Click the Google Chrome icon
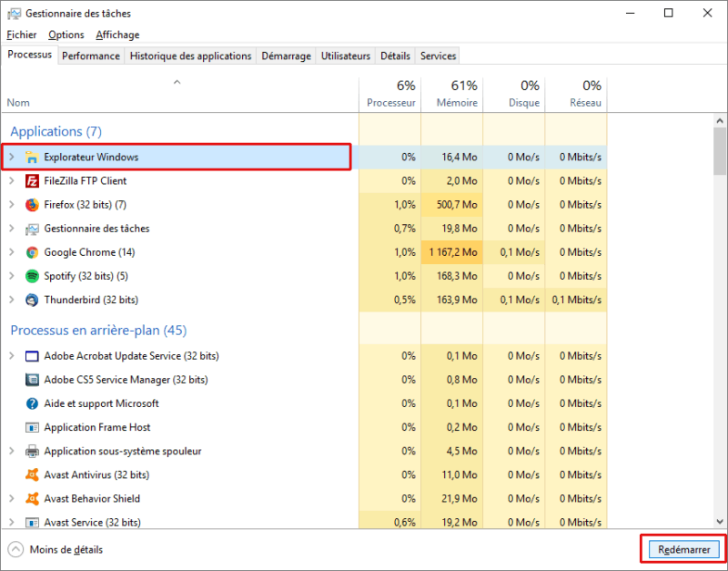 [33, 252]
